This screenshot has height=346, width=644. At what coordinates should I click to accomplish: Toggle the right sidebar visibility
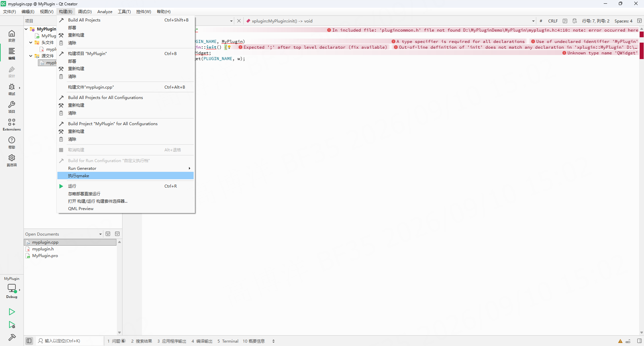tap(639, 341)
